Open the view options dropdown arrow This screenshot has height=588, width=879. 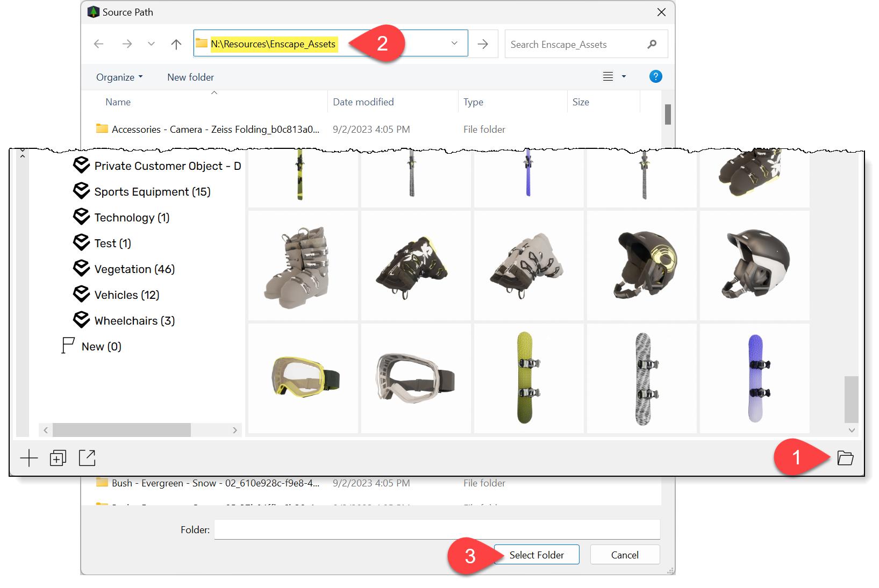[624, 76]
